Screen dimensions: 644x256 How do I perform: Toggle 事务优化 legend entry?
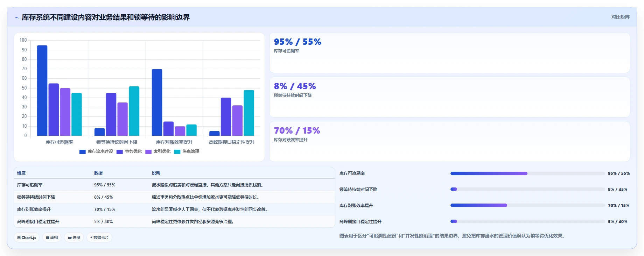(129, 151)
